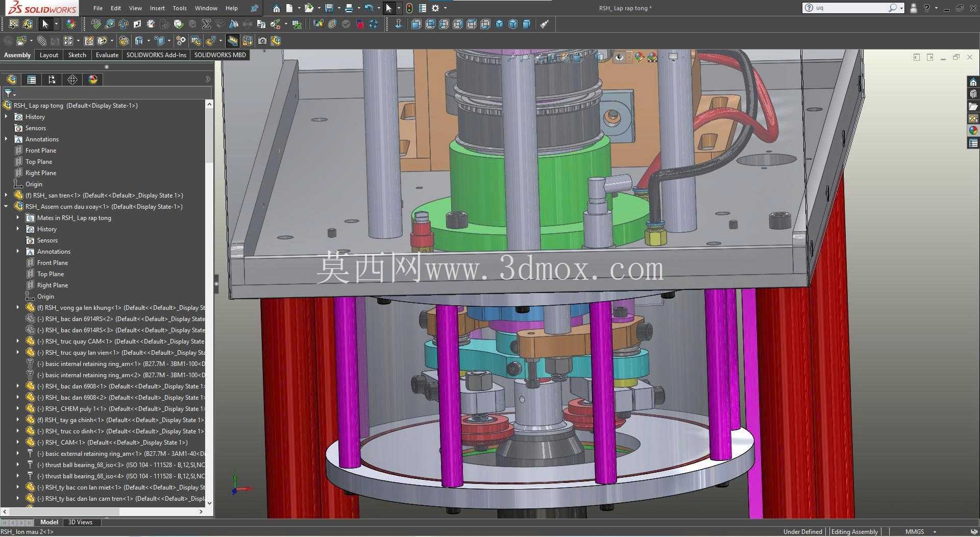Expand the top-level History folder
The height and width of the screenshot is (537, 980).
pos(6,117)
